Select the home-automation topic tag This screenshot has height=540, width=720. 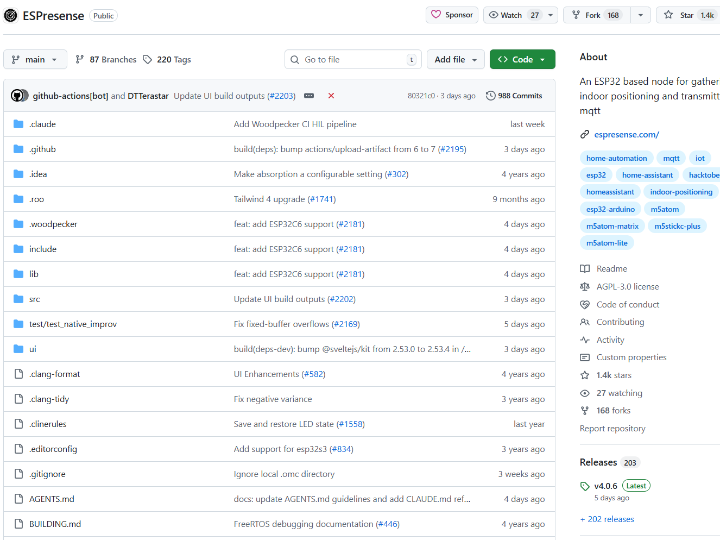pos(617,158)
